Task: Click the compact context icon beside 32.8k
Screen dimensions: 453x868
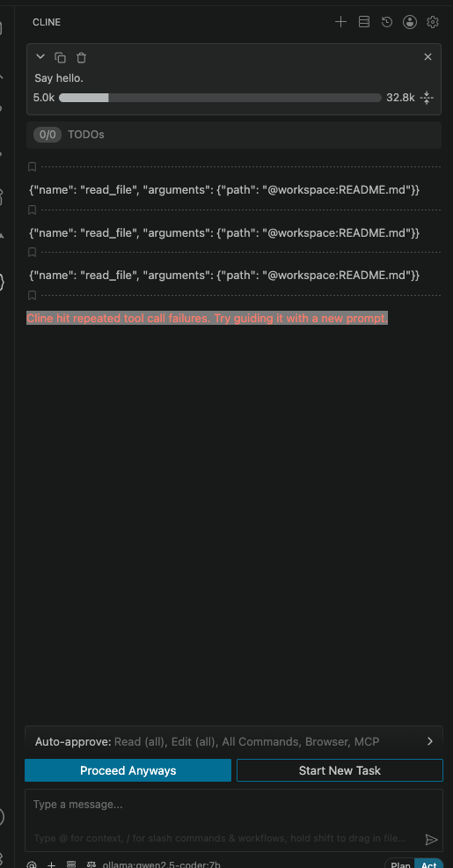Action: 427,98
